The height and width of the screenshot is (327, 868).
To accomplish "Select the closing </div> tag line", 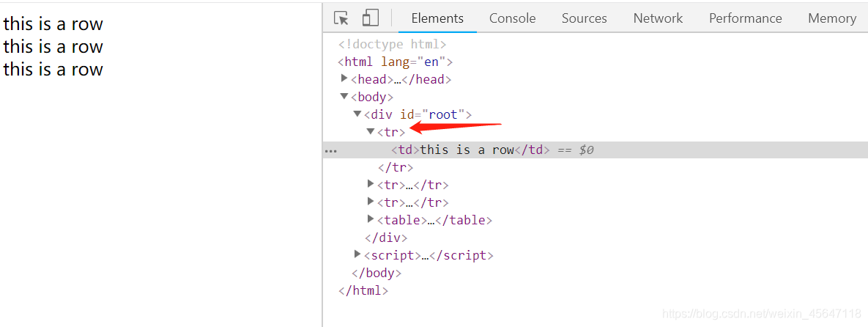I will pyautogui.click(x=386, y=238).
